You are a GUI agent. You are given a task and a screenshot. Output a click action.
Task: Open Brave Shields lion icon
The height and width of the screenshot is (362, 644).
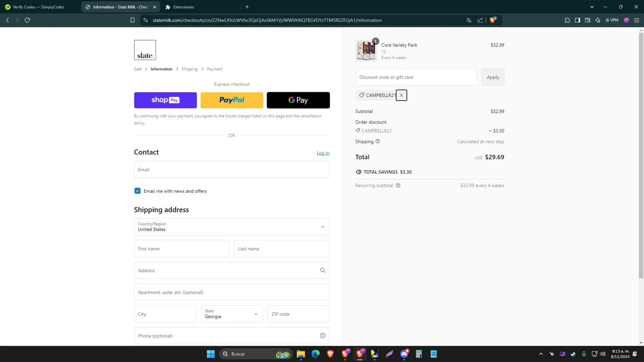click(x=493, y=20)
